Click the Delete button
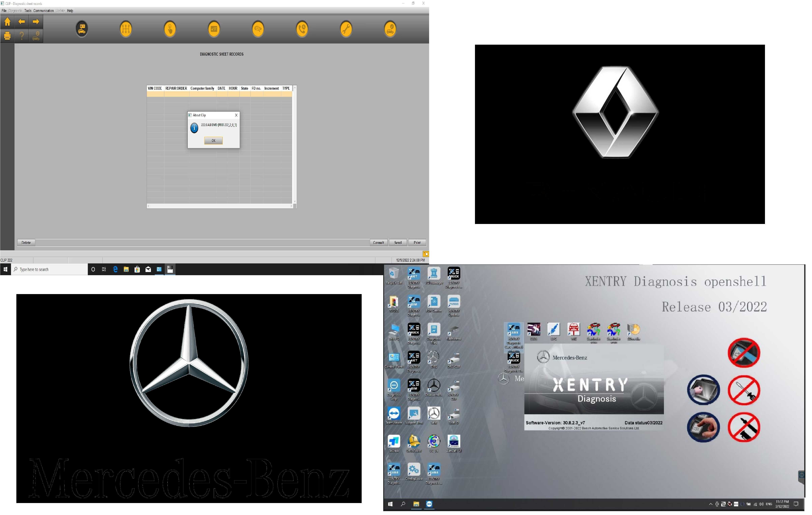This screenshot has height=515, width=812. (x=26, y=243)
